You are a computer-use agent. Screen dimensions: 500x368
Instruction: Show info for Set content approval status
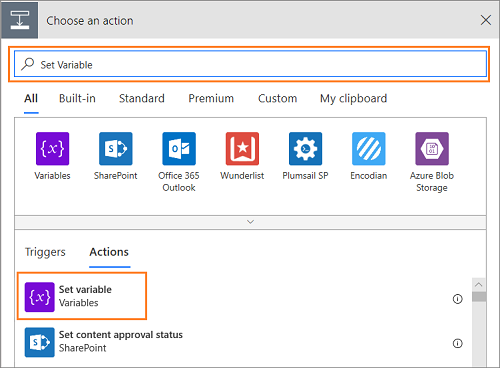457,343
